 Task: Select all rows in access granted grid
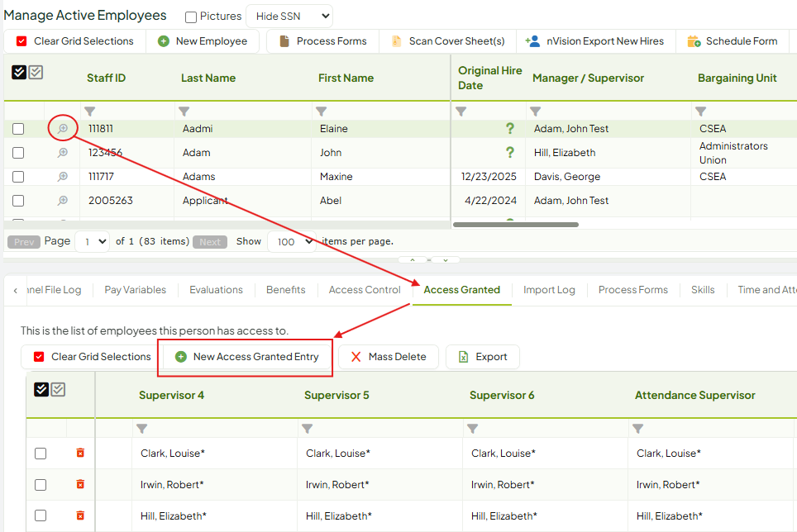[x=41, y=389]
